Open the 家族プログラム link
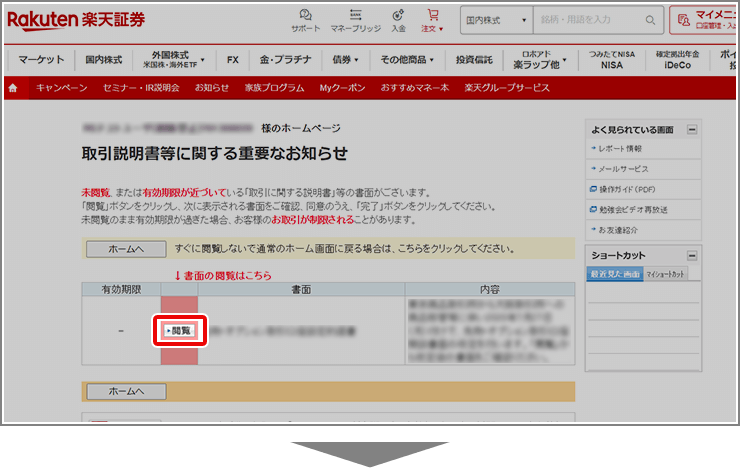Screen dimensions: 740x468 274,88
